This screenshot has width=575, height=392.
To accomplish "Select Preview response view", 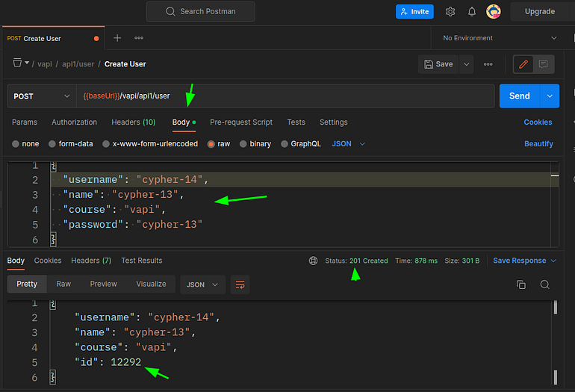I will tap(103, 284).
